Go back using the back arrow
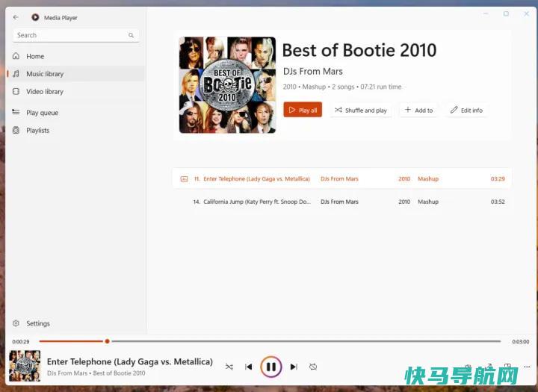This screenshot has height=392, width=538. (16, 17)
